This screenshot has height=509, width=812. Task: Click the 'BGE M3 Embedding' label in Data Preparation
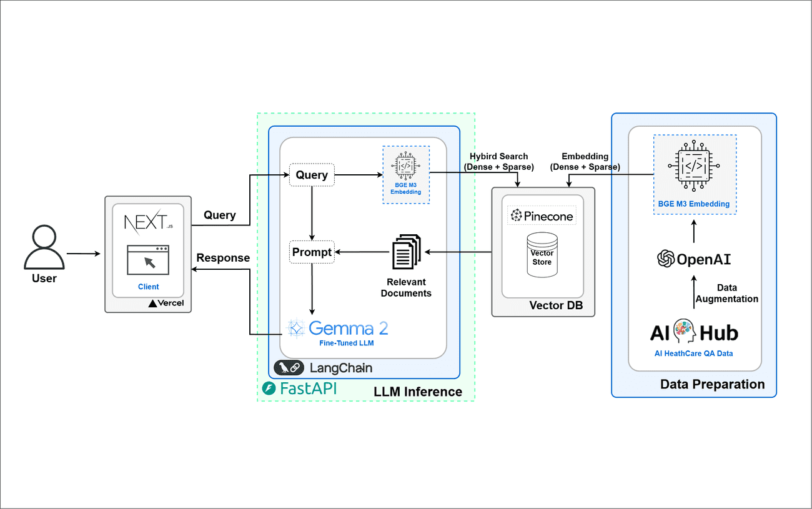coord(694,204)
